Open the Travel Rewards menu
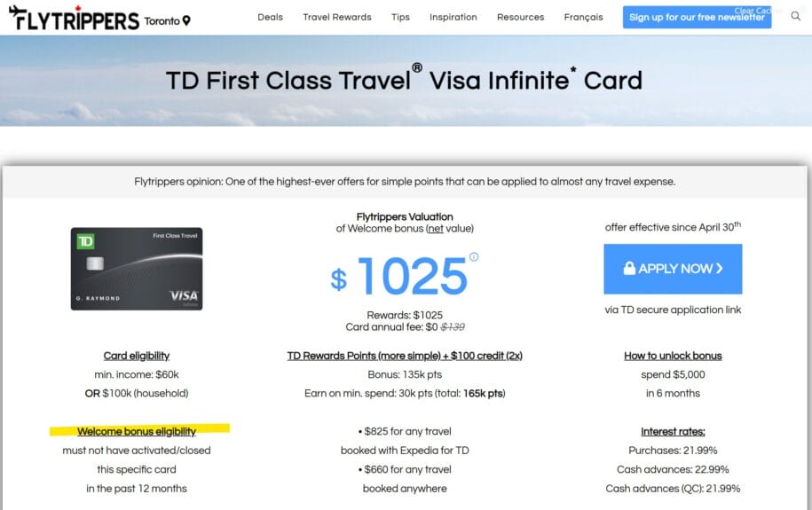Viewport: 812px width, 510px height. (337, 17)
